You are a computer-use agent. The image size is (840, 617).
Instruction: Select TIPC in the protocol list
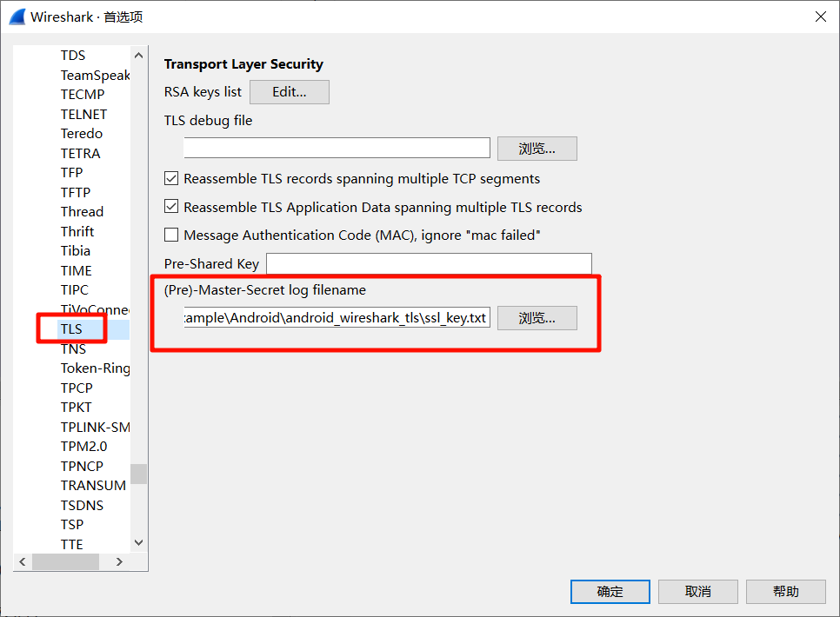click(x=75, y=289)
